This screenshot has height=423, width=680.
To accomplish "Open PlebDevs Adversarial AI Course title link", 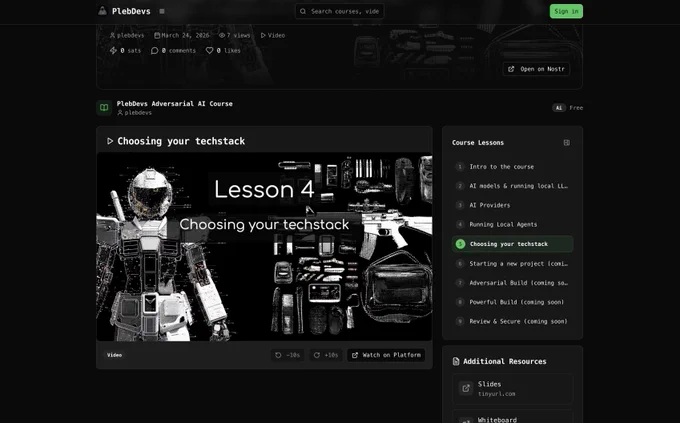I will pyautogui.click(x=174, y=104).
